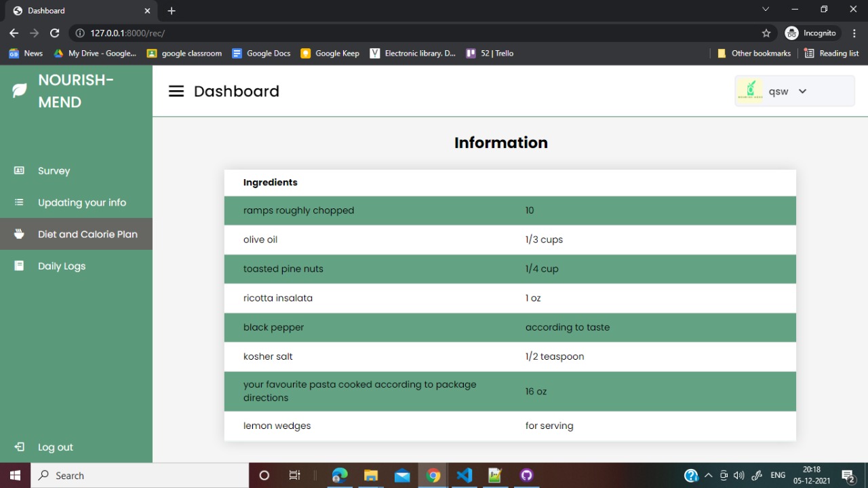The height and width of the screenshot is (488, 868).
Task: Open Updating your info page
Action: point(76,202)
